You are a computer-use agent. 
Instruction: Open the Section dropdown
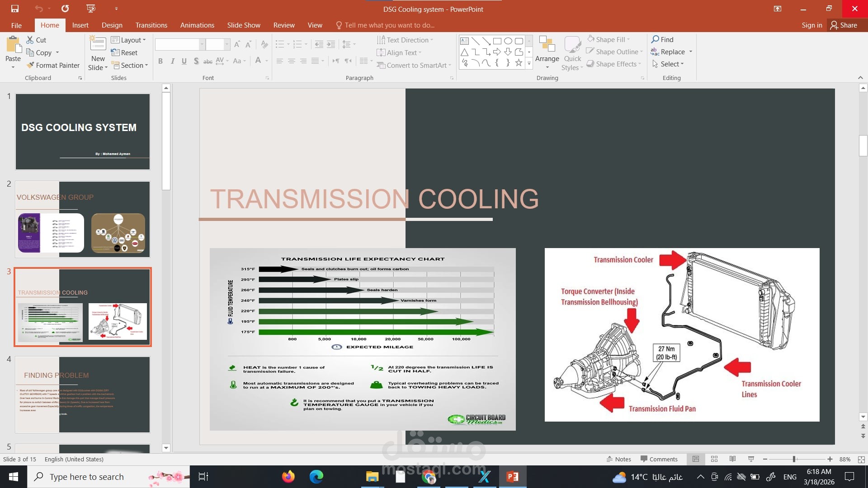point(130,65)
